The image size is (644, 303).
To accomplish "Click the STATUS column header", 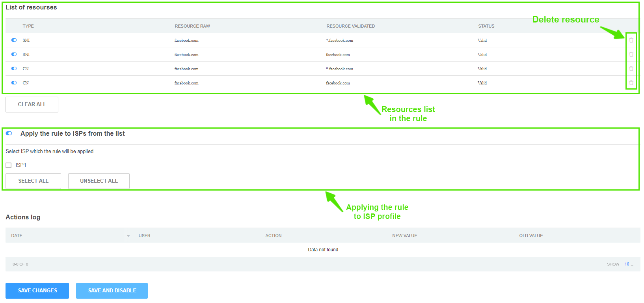I will click(486, 26).
